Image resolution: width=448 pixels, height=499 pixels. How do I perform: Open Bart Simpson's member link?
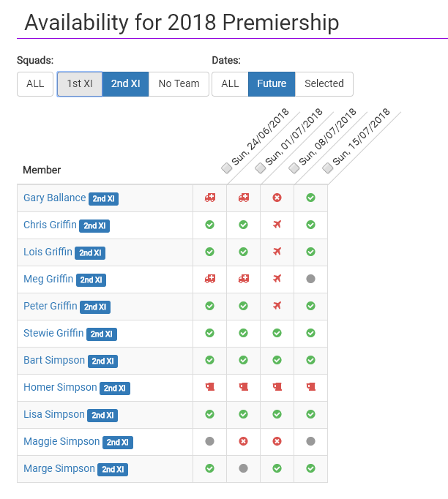54,360
